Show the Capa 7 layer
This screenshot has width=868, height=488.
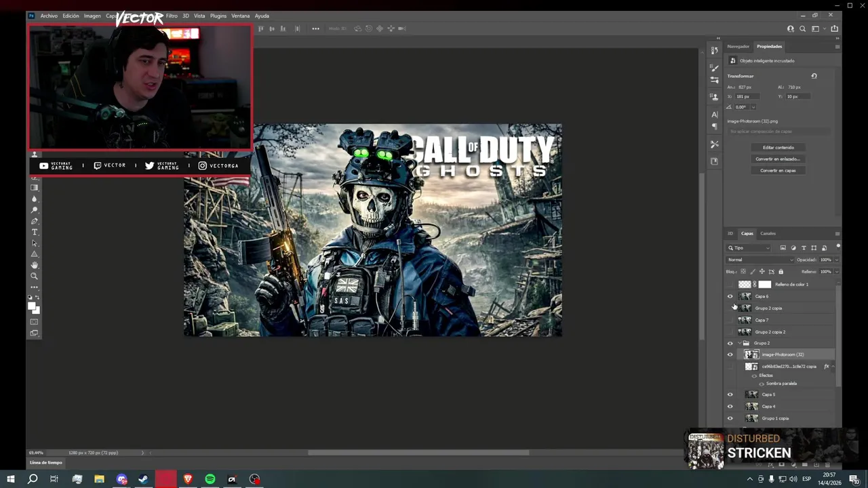730,320
